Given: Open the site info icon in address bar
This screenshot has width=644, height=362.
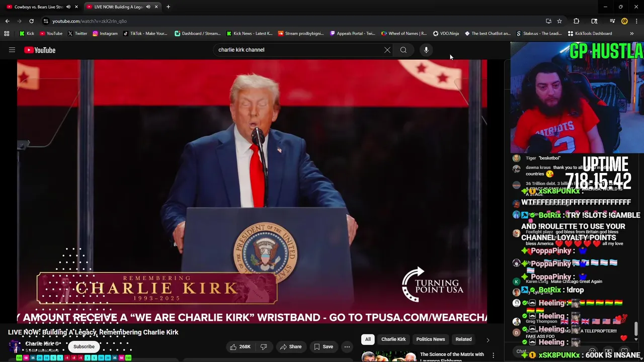Looking at the screenshot, I should [46, 21].
